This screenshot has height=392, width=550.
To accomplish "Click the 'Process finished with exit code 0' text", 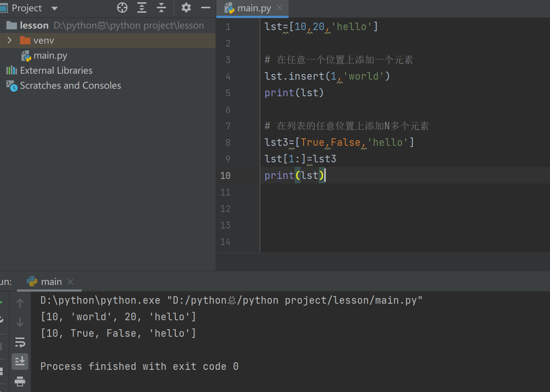I will point(139,366).
